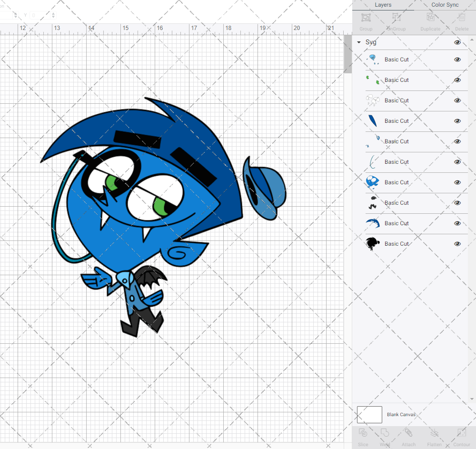Select the teal curved line layer thumbnail
Screen dimensions: 476x449
[373, 162]
